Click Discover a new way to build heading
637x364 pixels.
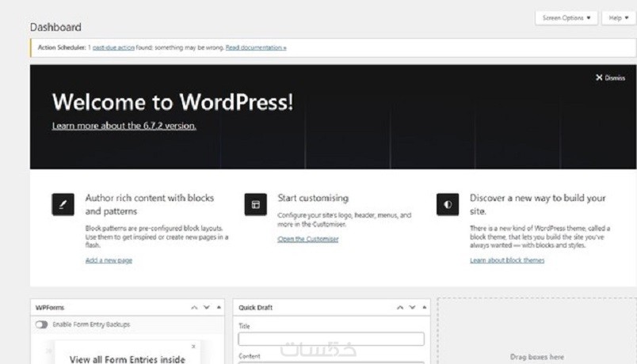click(537, 204)
